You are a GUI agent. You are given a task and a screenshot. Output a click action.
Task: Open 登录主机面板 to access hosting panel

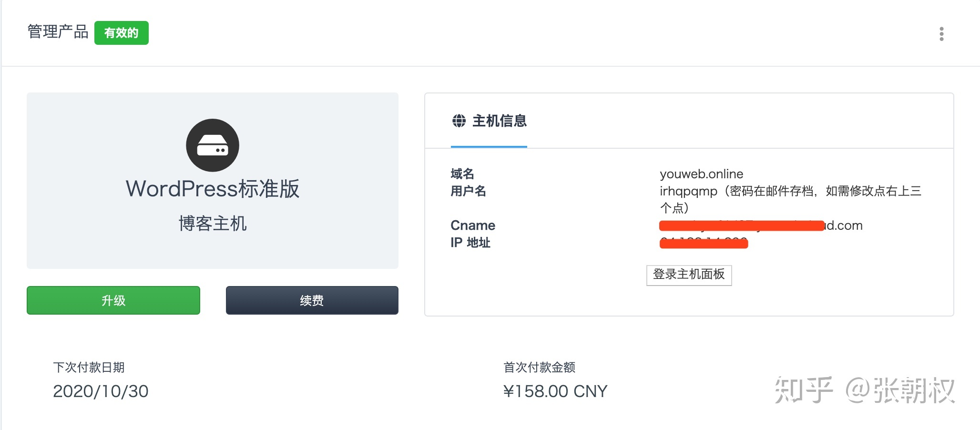pyautogui.click(x=689, y=275)
